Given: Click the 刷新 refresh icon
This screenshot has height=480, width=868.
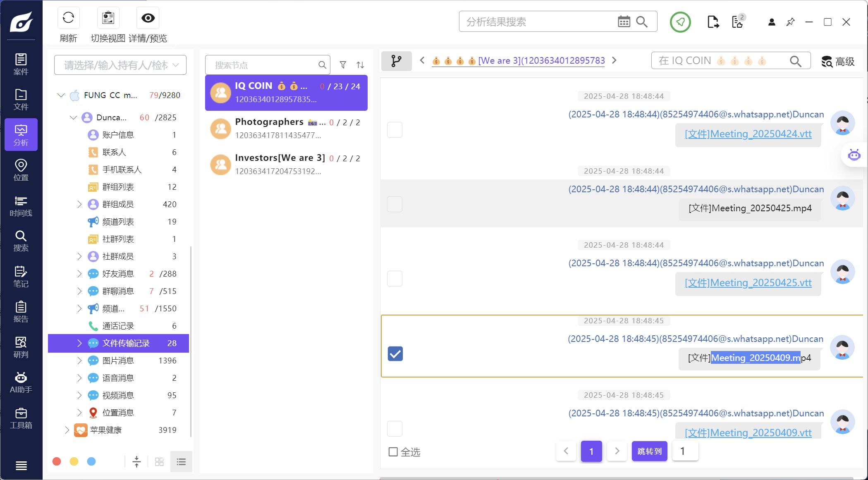Looking at the screenshot, I should pyautogui.click(x=68, y=18).
